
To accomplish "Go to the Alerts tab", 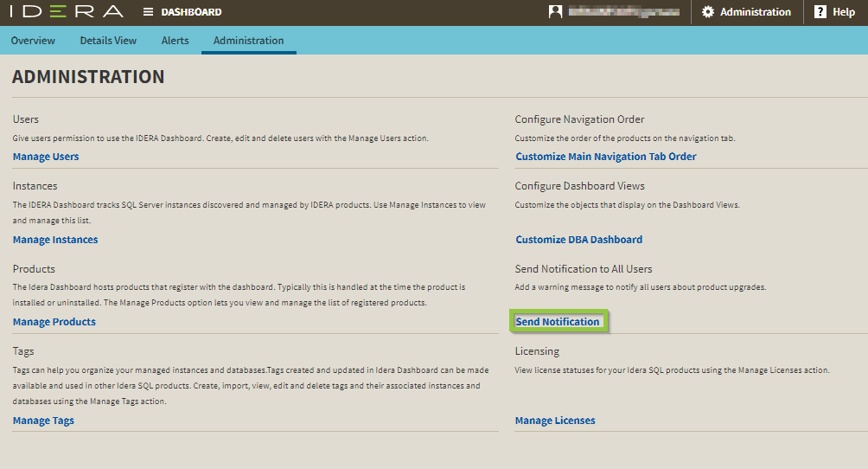I will pos(176,41).
